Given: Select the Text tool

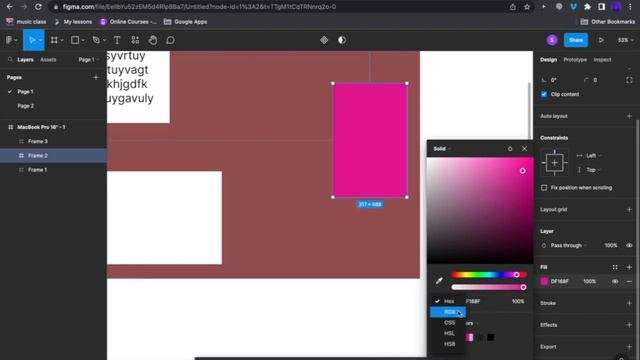Looking at the screenshot, I should coord(117,40).
